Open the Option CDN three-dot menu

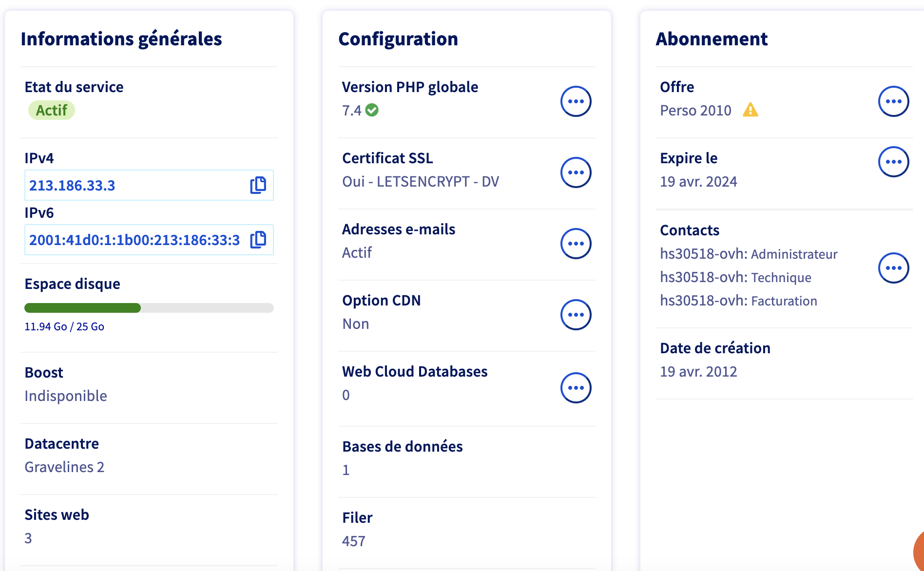(576, 315)
